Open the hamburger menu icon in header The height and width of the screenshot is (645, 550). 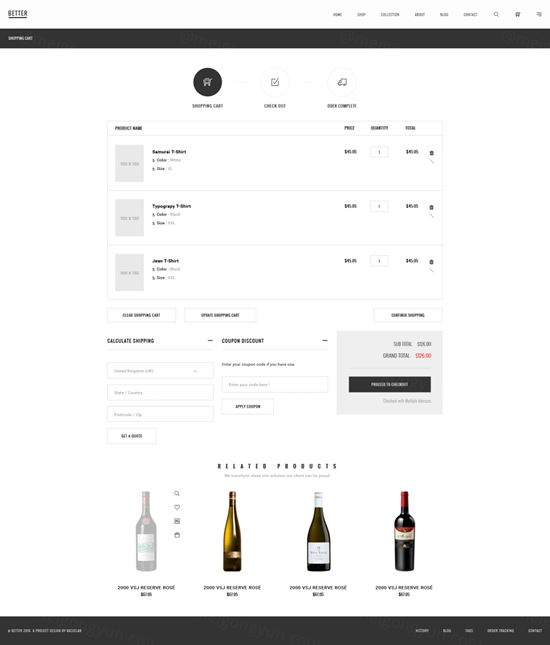[539, 14]
